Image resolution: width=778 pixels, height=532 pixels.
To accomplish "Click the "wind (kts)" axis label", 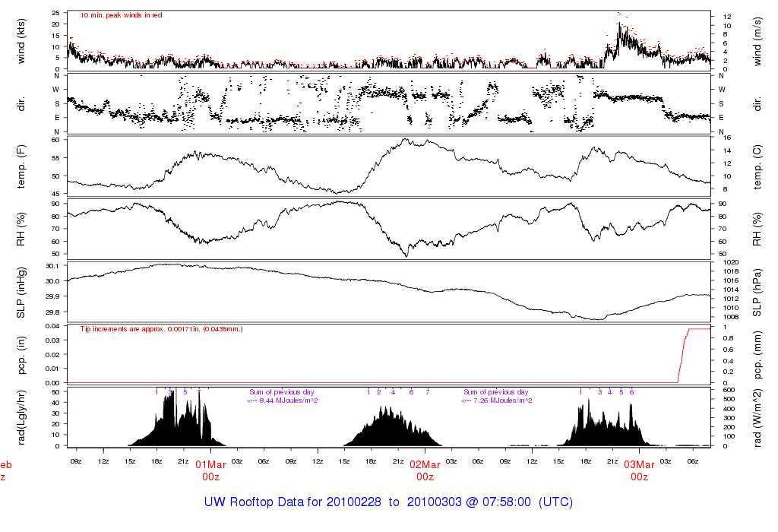I will click(x=21, y=41).
